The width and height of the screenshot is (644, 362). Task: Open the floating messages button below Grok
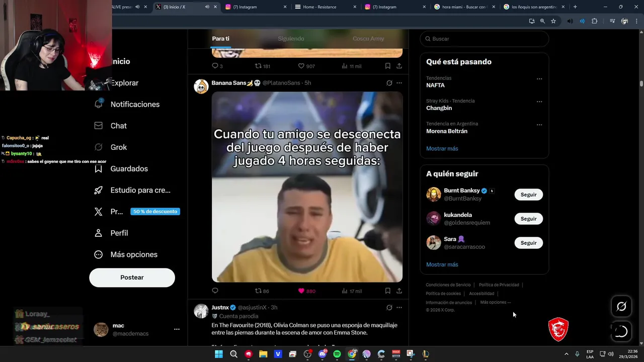click(621, 331)
